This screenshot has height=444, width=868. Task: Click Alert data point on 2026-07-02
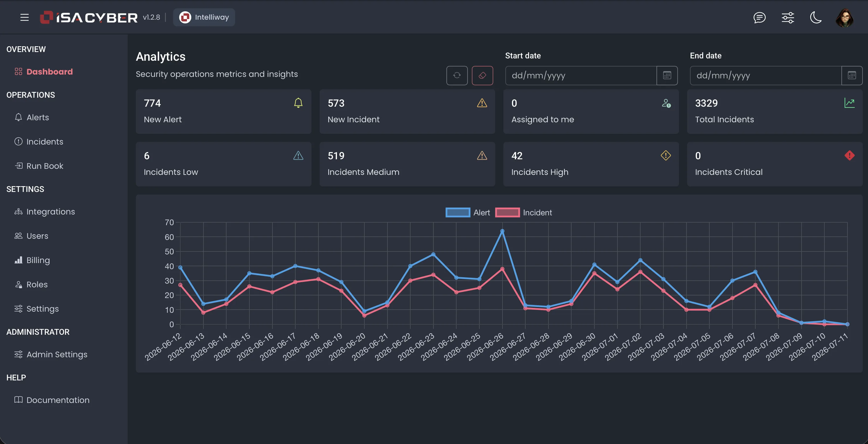pos(640,260)
